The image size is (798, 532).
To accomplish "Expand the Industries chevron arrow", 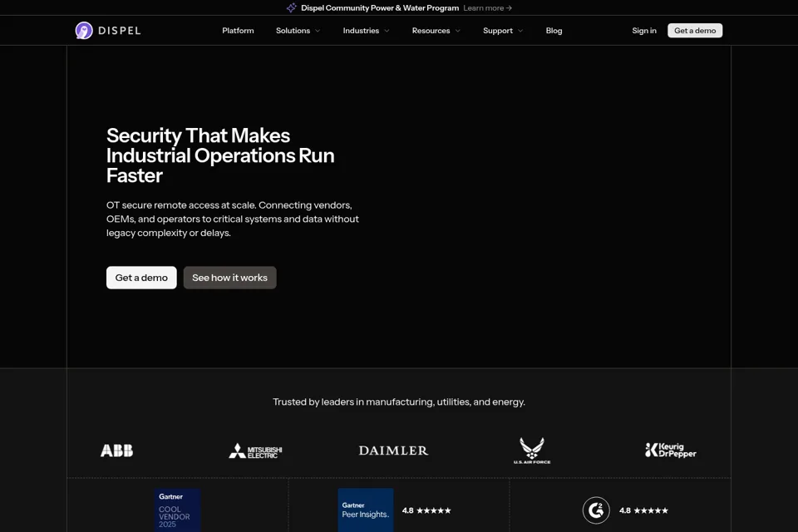I will [x=387, y=31].
